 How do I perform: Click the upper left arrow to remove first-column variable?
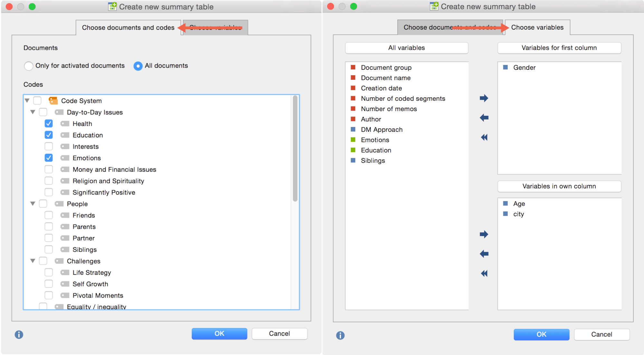coord(484,118)
